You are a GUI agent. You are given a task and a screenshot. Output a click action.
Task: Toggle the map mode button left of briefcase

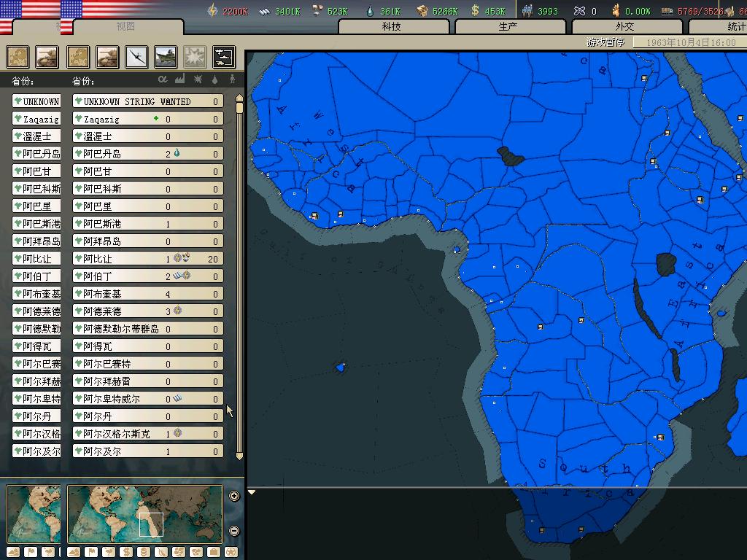click(196, 553)
